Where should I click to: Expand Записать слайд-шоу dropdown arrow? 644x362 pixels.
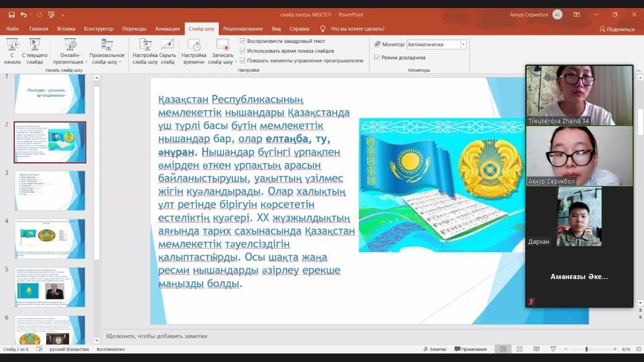(x=235, y=62)
